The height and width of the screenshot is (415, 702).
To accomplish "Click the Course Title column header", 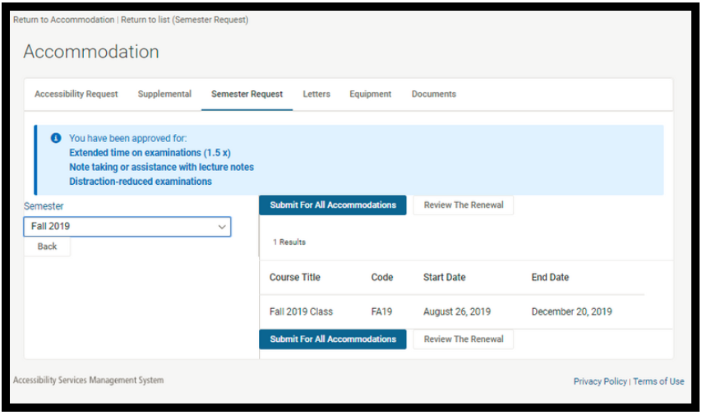I will (x=295, y=277).
